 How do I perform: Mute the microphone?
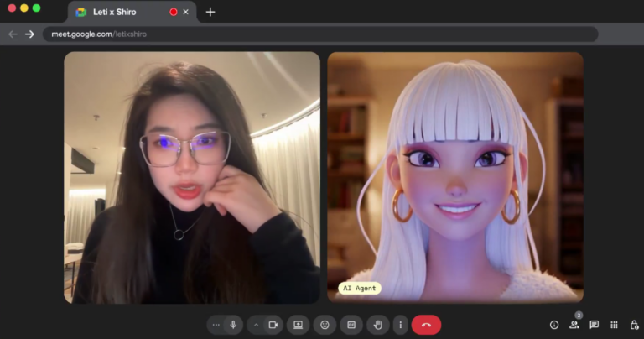(x=233, y=325)
